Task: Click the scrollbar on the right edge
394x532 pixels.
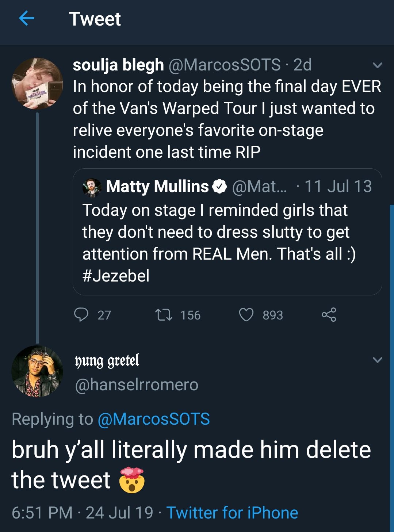Action: click(x=391, y=365)
